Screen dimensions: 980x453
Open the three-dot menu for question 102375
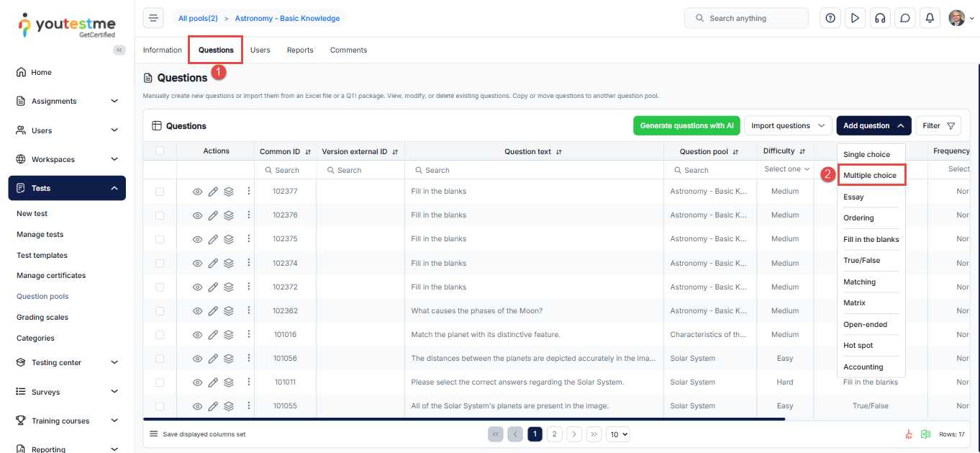coord(249,239)
